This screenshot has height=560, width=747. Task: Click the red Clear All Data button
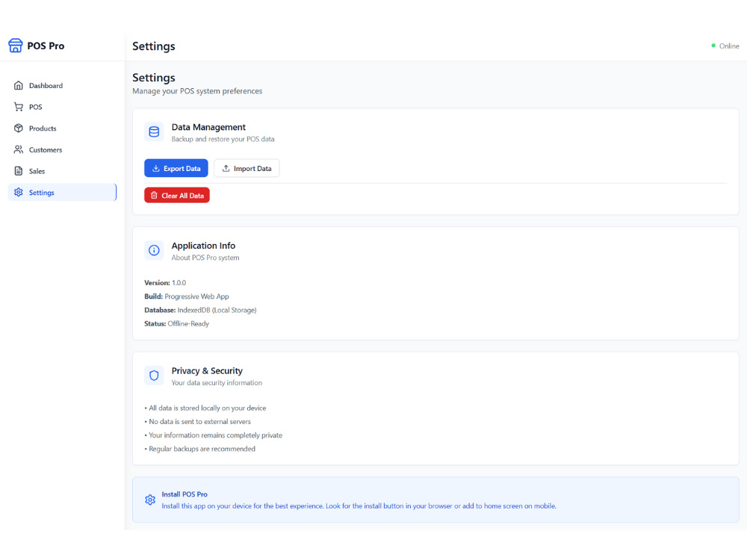tap(177, 195)
